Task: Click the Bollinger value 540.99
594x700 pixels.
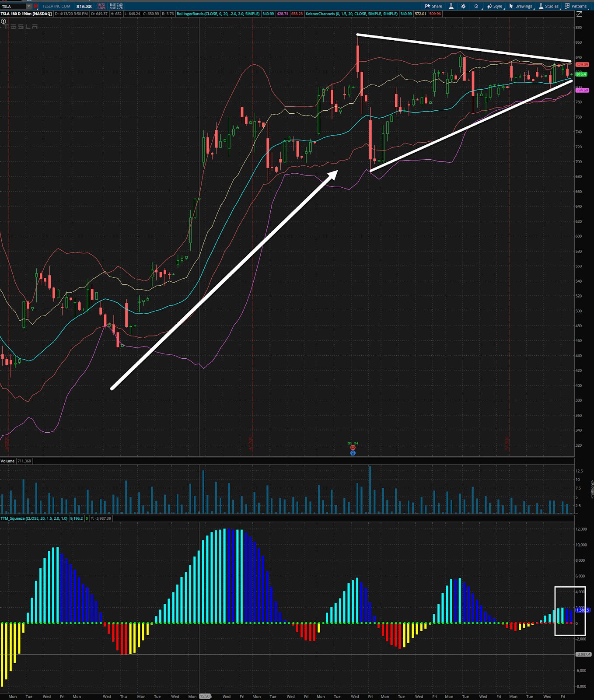Action: click(268, 14)
